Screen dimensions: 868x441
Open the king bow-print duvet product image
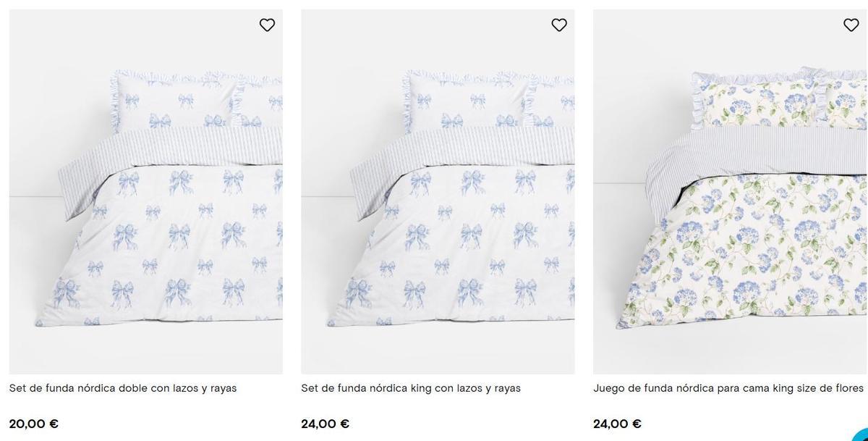coord(438,217)
